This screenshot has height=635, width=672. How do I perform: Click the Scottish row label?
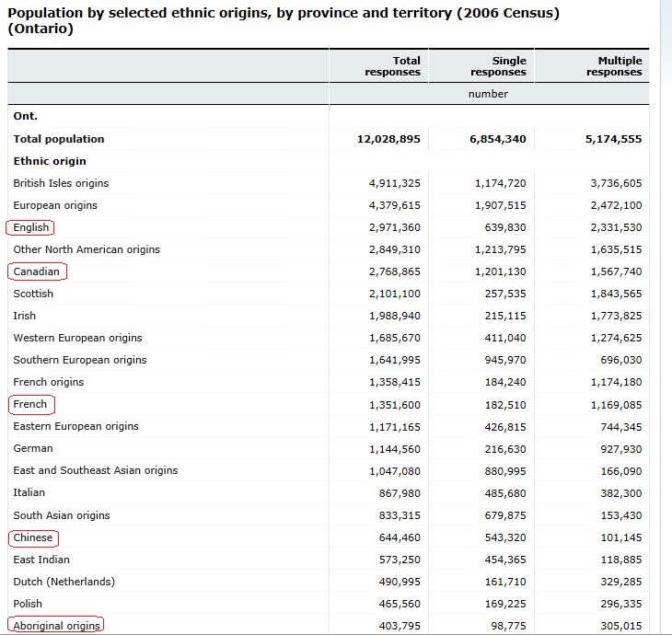(33, 294)
